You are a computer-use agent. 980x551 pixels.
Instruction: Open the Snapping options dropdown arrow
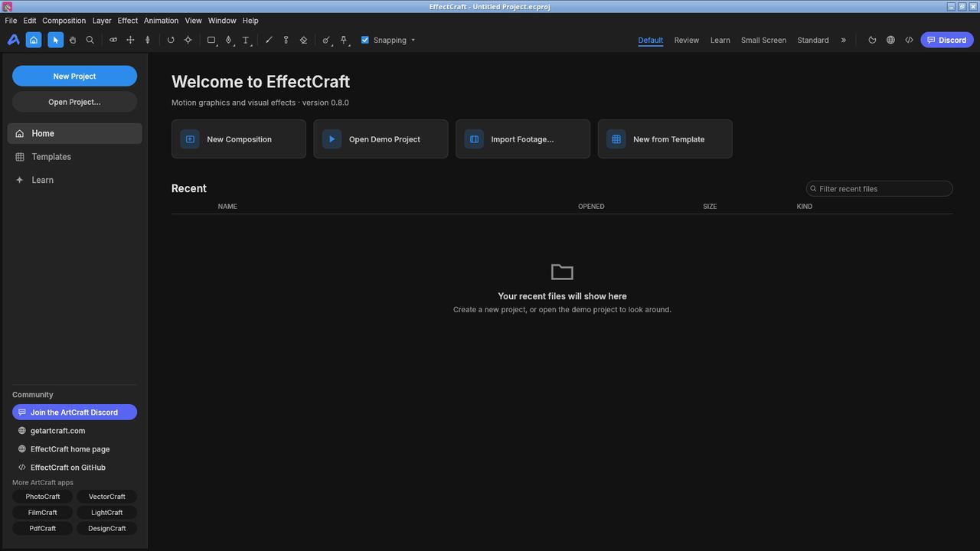413,40
